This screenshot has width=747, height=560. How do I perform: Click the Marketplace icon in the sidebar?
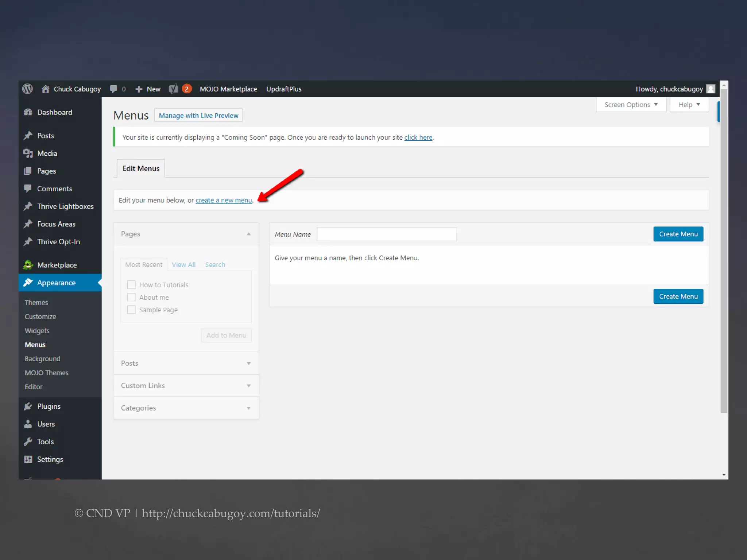click(28, 265)
